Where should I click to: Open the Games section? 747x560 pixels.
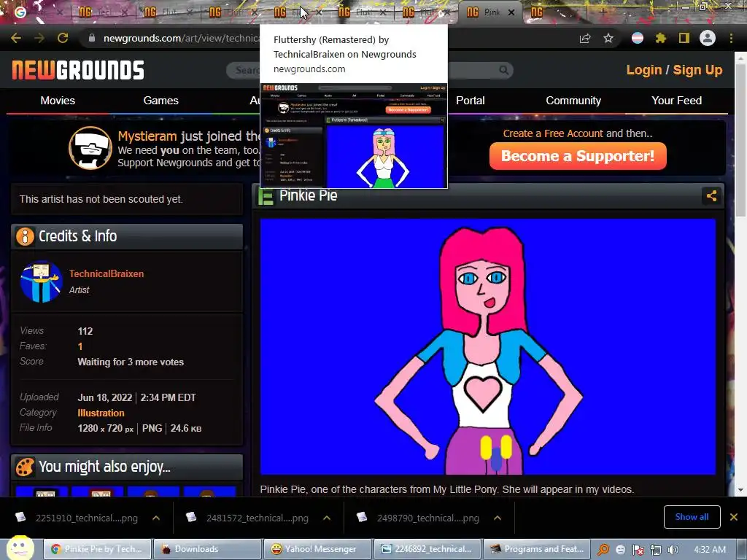click(160, 101)
